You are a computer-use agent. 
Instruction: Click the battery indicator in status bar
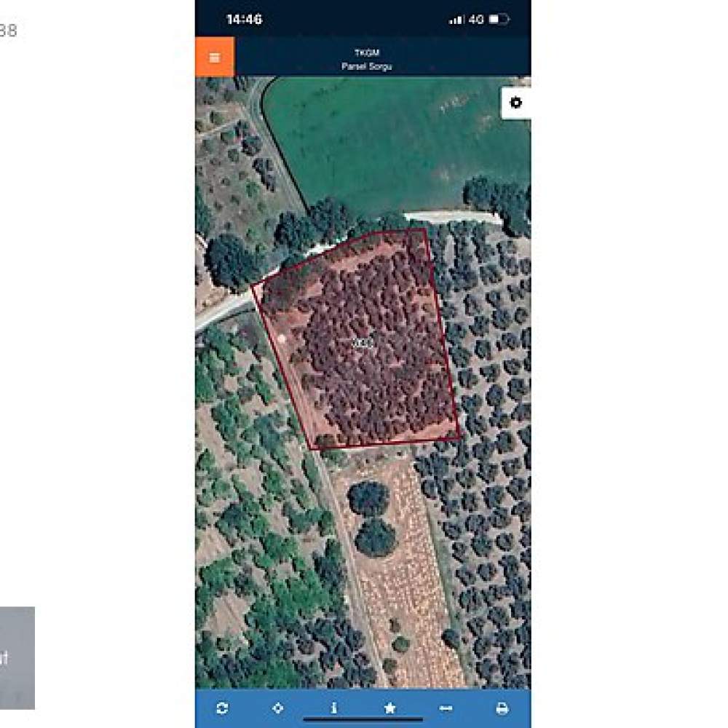pyautogui.click(x=499, y=20)
